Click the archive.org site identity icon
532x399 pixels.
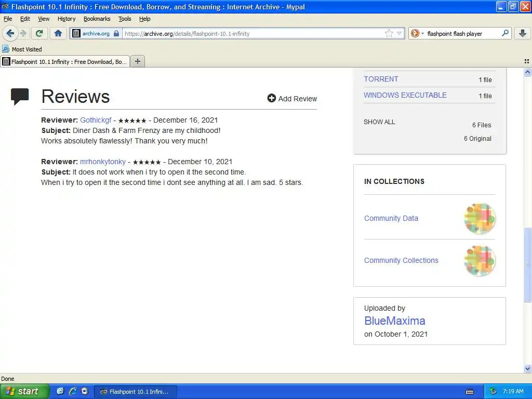(76, 33)
